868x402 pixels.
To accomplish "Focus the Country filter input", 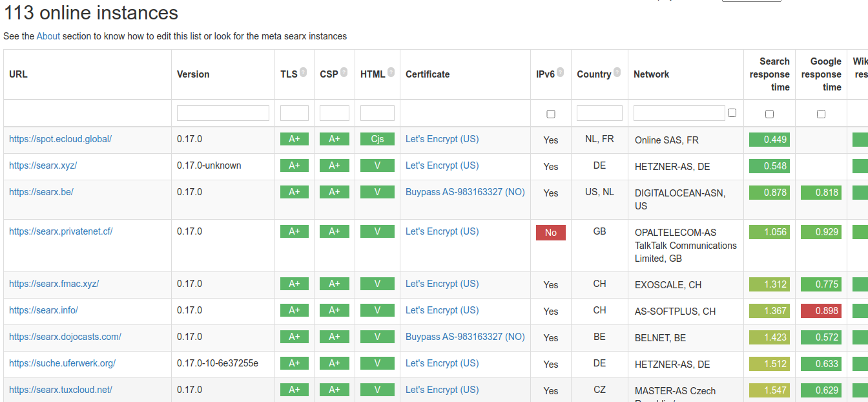I will tap(599, 113).
